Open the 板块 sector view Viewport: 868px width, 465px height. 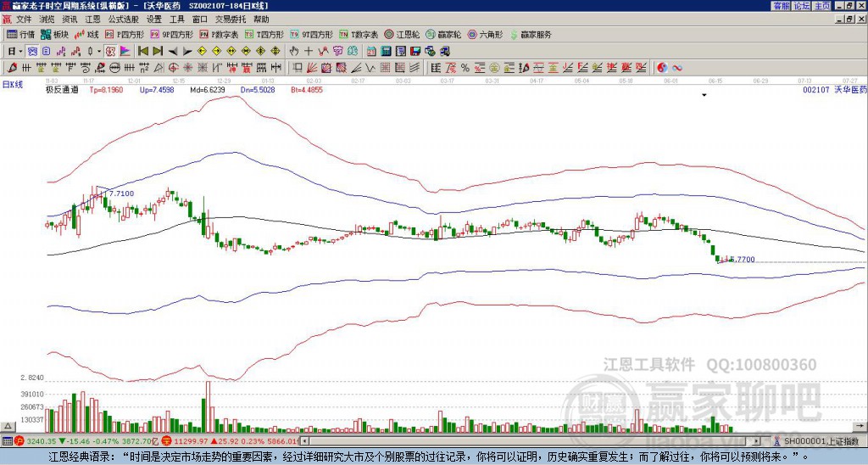tap(54, 34)
